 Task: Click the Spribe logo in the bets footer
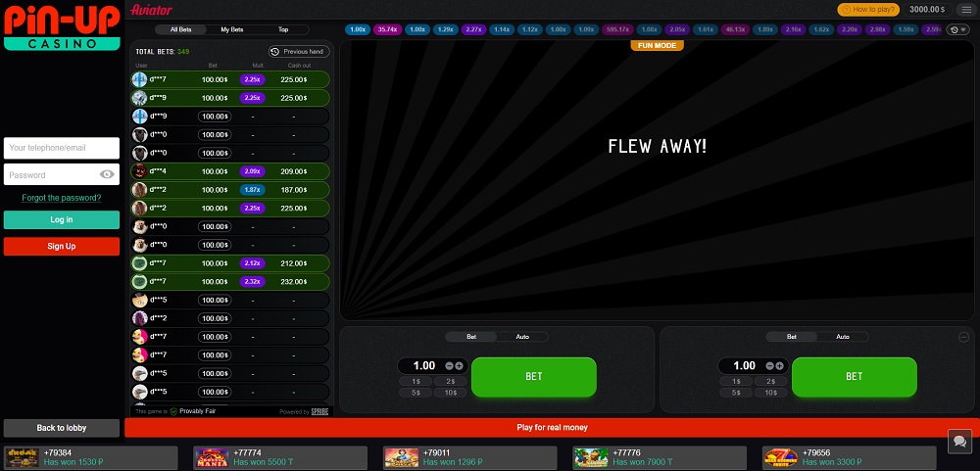tap(319, 411)
